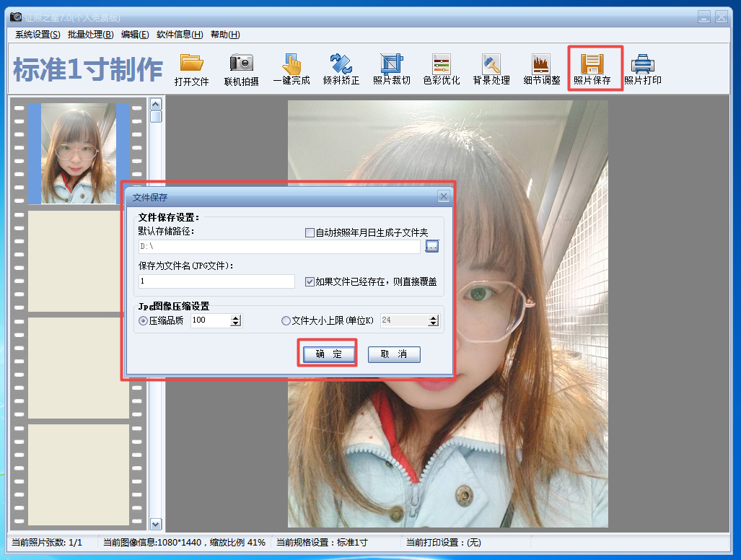
Task: Select 文件大小上限(单位K) radio button
Action: (286, 321)
